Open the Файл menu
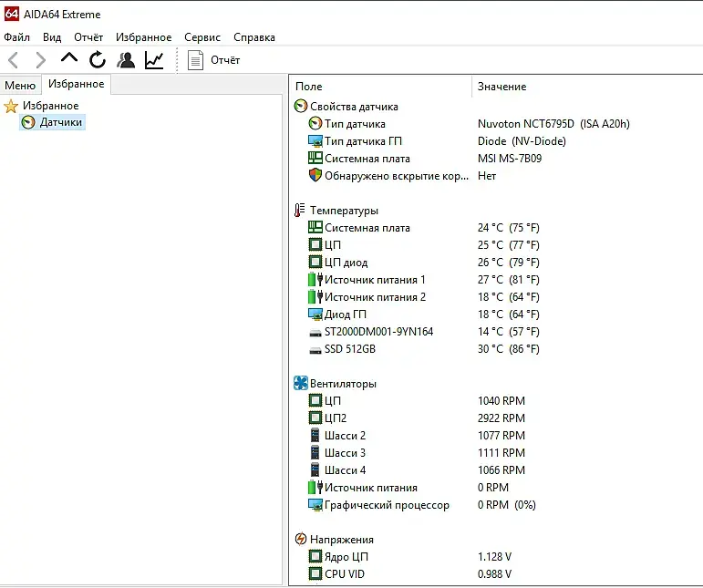The width and height of the screenshot is (703, 588). point(17,37)
